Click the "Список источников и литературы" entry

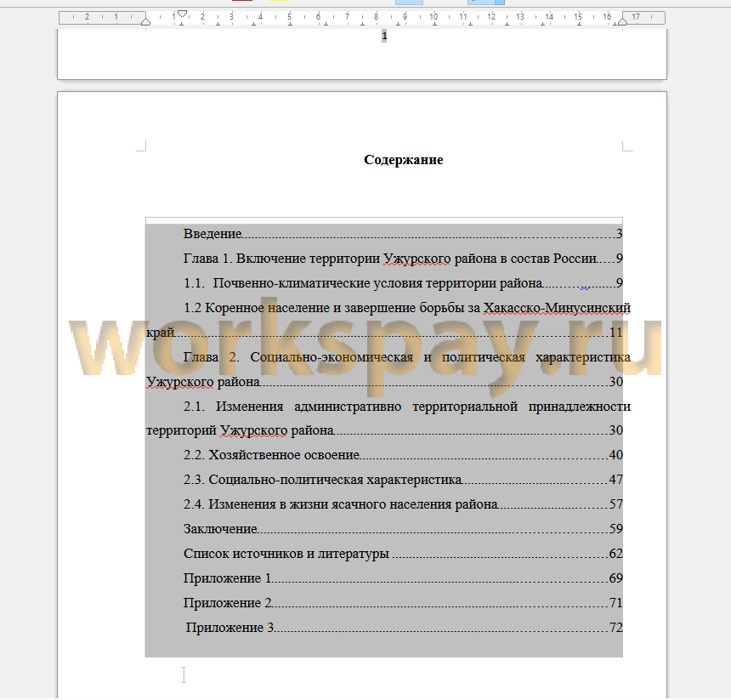[403, 554]
